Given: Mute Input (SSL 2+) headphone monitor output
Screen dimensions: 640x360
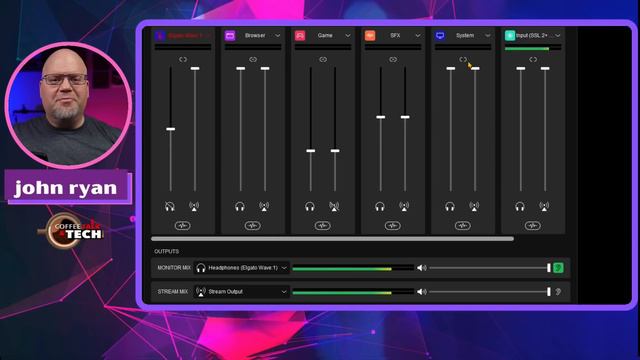Looking at the screenshot, I should [x=520, y=207].
